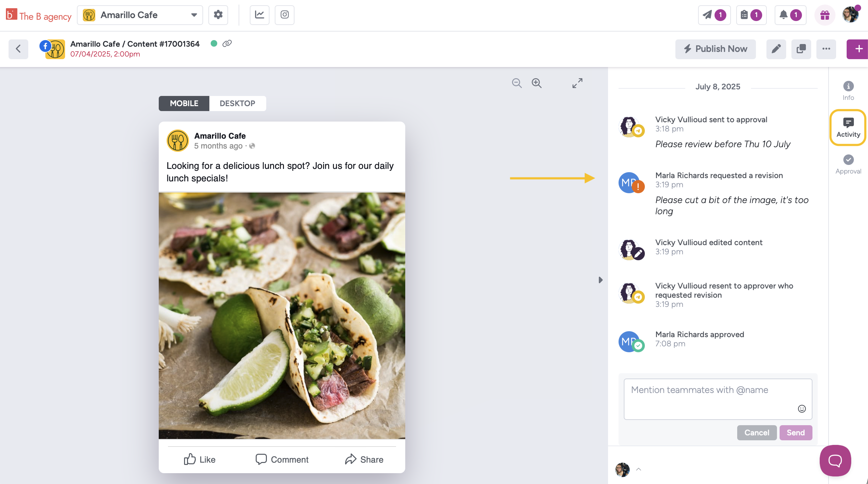Click the zoom in magnifier icon
Image resolution: width=868 pixels, height=484 pixels.
click(536, 83)
